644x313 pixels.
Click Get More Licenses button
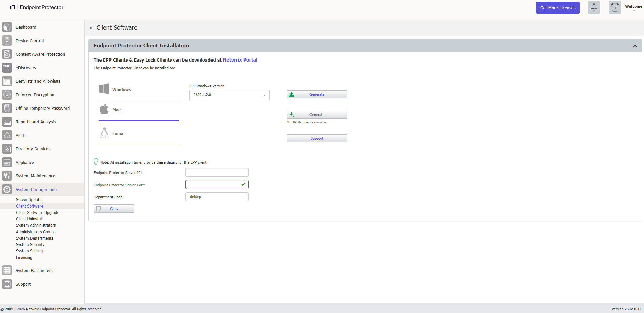tap(558, 8)
